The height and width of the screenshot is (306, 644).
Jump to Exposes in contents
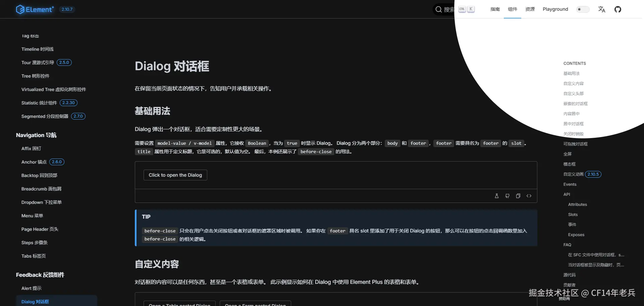point(576,235)
